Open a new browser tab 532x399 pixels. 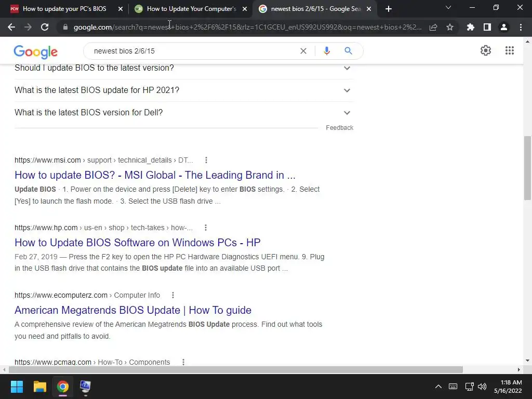389,9
